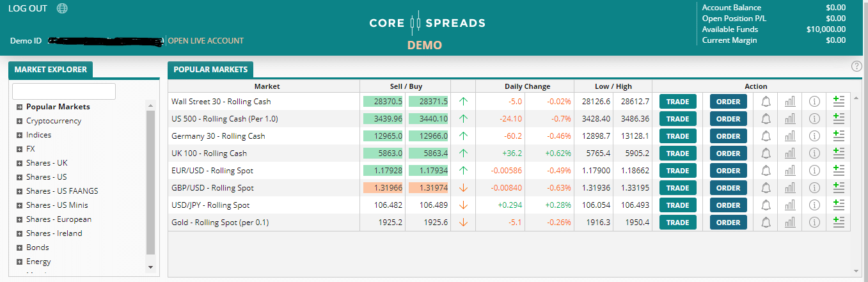The width and height of the screenshot is (868, 282).
Task: Set price alert bell for UK 100
Action: (x=766, y=153)
